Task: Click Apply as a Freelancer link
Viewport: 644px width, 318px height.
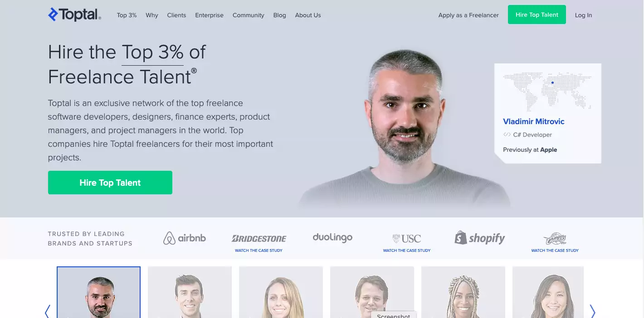Action: click(468, 15)
